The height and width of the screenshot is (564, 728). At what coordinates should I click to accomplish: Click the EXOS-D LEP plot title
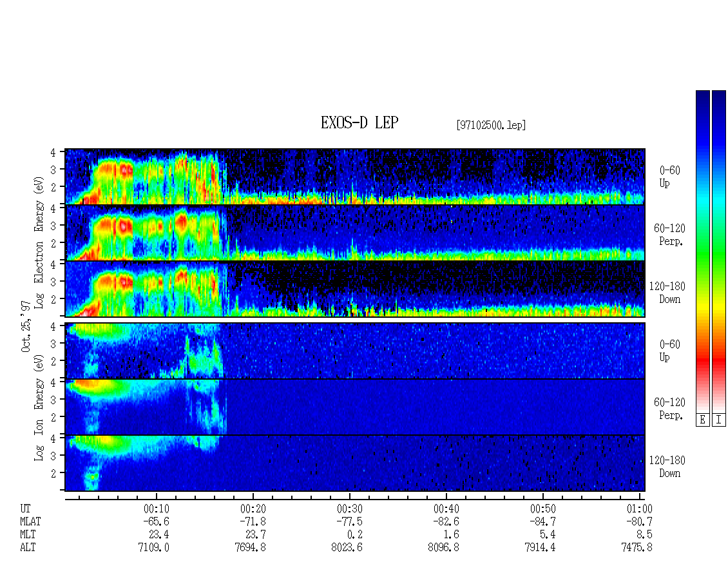pyautogui.click(x=359, y=122)
